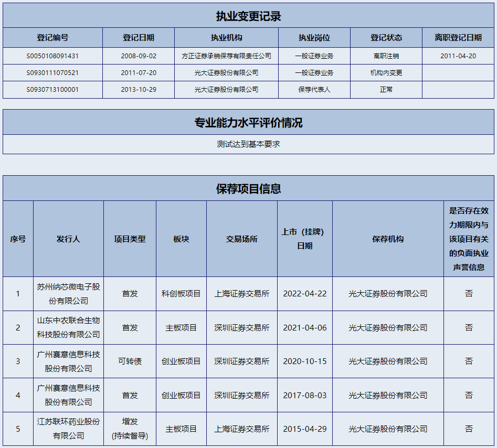Click the 增发(持续督导) project type cell
This screenshot has height=448, width=497.
point(130,429)
